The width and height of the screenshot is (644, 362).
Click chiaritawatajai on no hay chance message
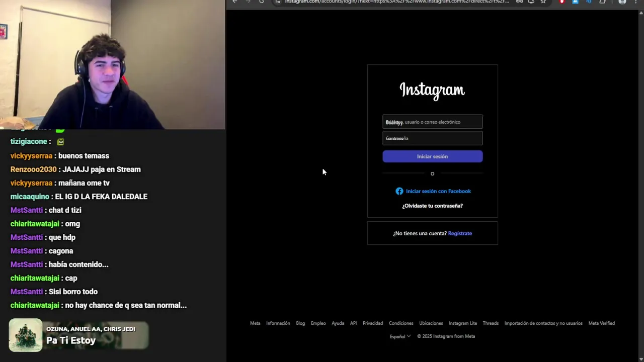pos(35,305)
